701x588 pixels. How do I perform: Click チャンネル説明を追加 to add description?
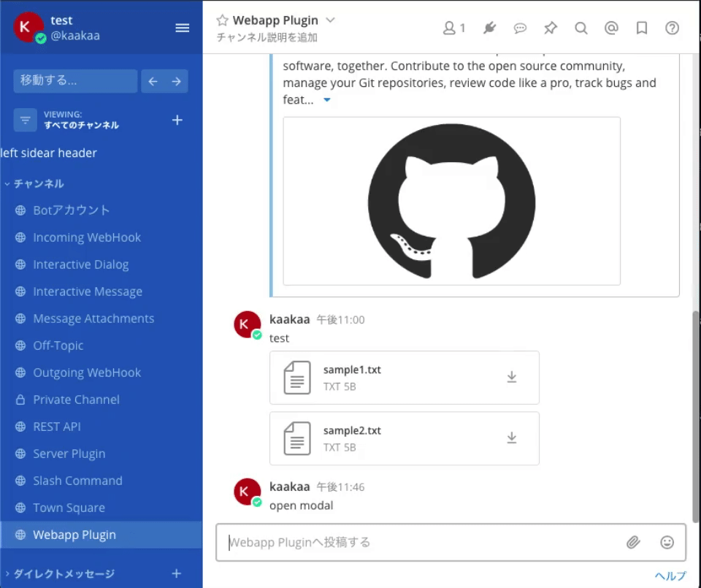click(267, 37)
